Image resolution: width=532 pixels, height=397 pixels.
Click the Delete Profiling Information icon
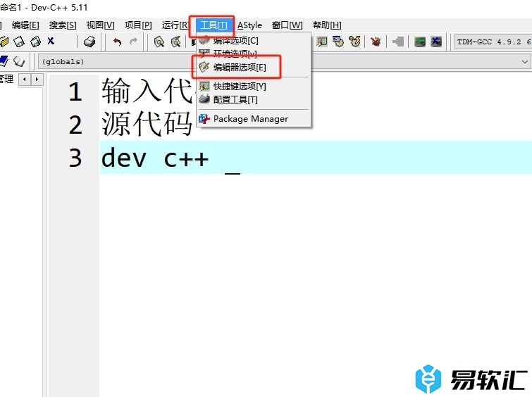pos(436,42)
